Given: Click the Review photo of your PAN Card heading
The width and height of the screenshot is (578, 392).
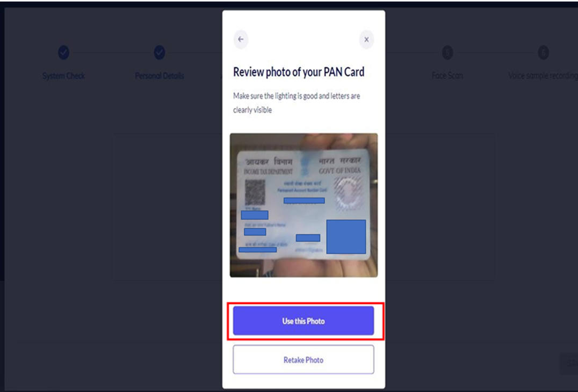Looking at the screenshot, I should pos(299,72).
